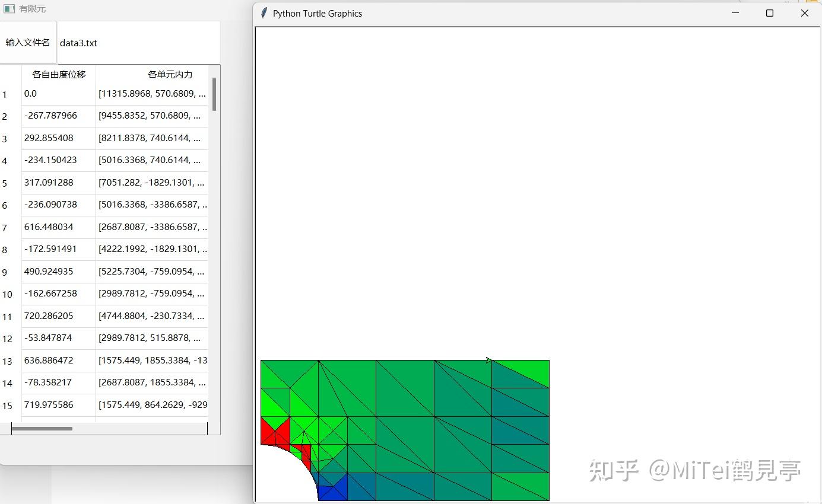Click the Python Turtle Graphics feather icon
The image size is (822, 504).
pos(264,13)
